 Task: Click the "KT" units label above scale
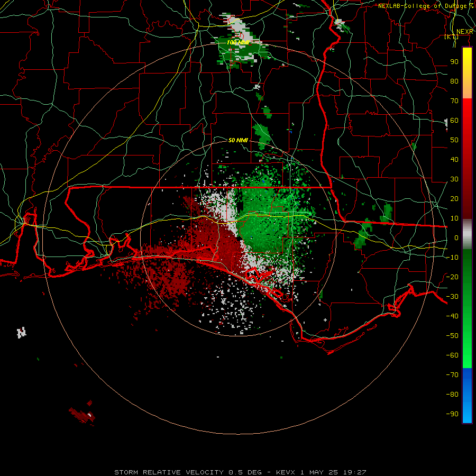pos(451,37)
